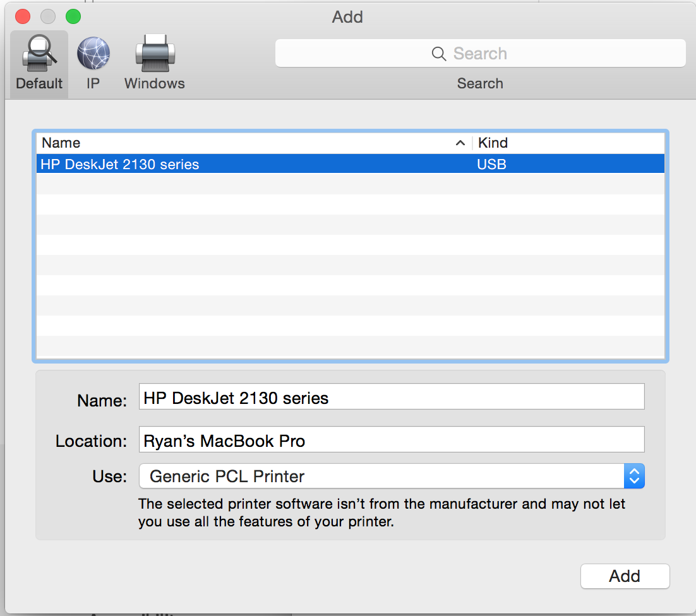Image resolution: width=696 pixels, height=616 pixels.
Task: Click the Add button
Action: tap(625, 576)
